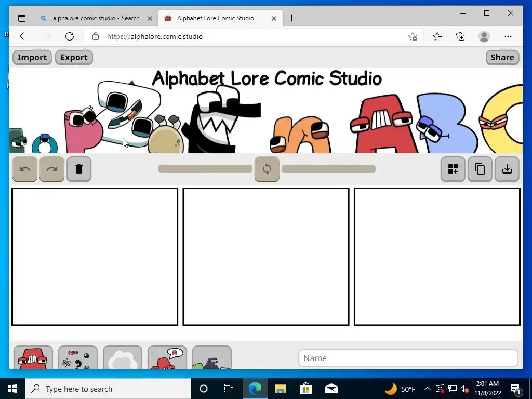This screenshot has height=399, width=532.
Task: Open the Share button
Action: pos(502,57)
